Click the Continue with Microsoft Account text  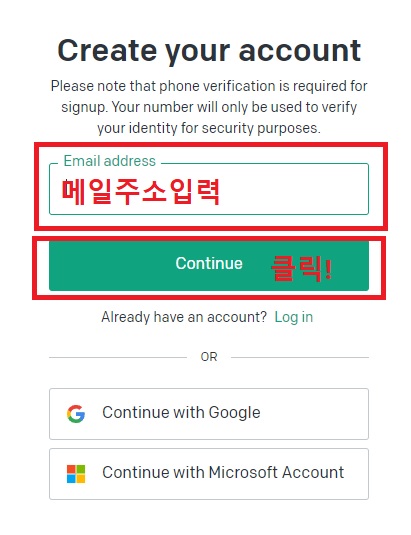tap(223, 473)
